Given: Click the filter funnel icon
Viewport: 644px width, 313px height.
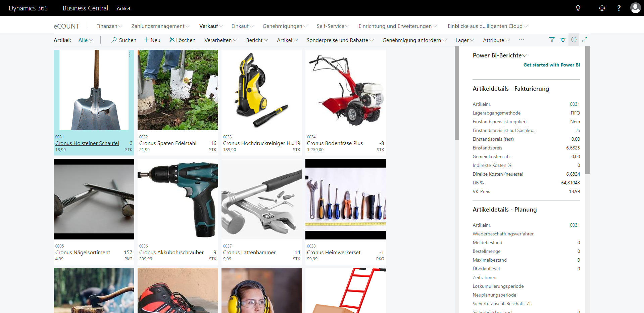Looking at the screenshot, I should 552,40.
